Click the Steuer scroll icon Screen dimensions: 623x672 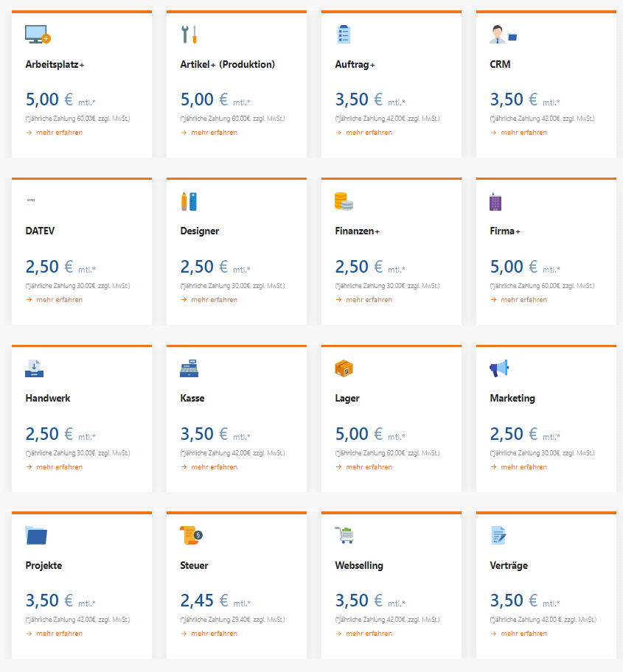(x=191, y=535)
